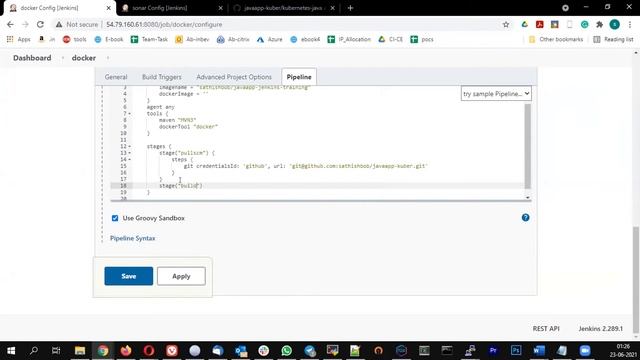The width and height of the screenshot is (640, 360).
Task: Open Outlook from the taskbar
Action: pyautogui.click(x=241, y=351)
